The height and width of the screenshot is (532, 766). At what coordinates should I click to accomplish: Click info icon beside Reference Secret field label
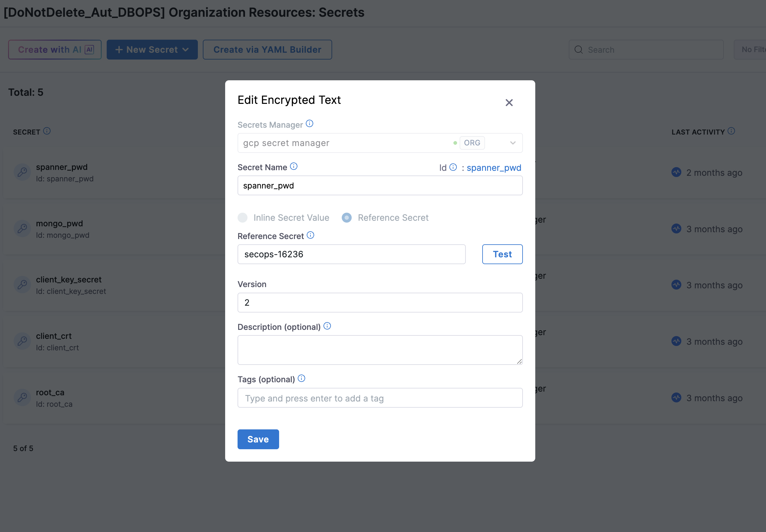click(310, 235)
